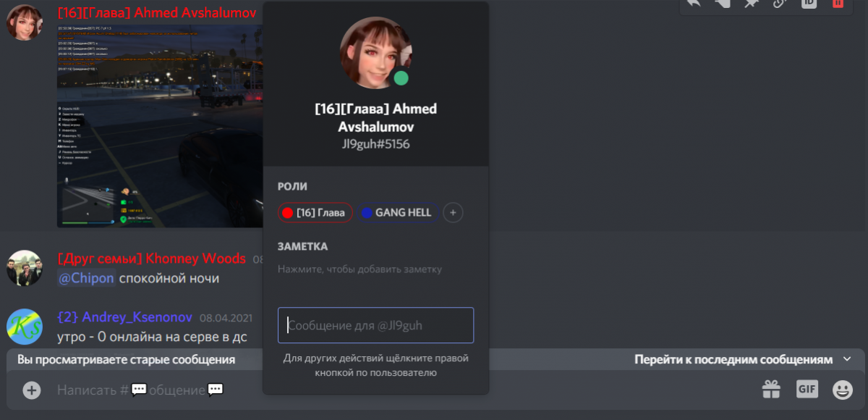The height and width of the screenshot is (420, 868).
Task: Focus the Сообщение для @Jl9guh message field
Action: coord(375,325)
